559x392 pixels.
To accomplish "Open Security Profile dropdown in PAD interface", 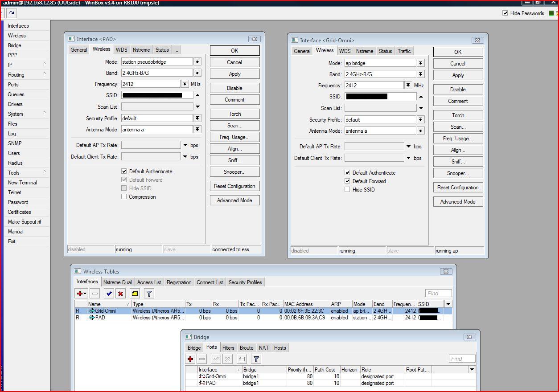I will pyautogui.click(x=197, y=118).
